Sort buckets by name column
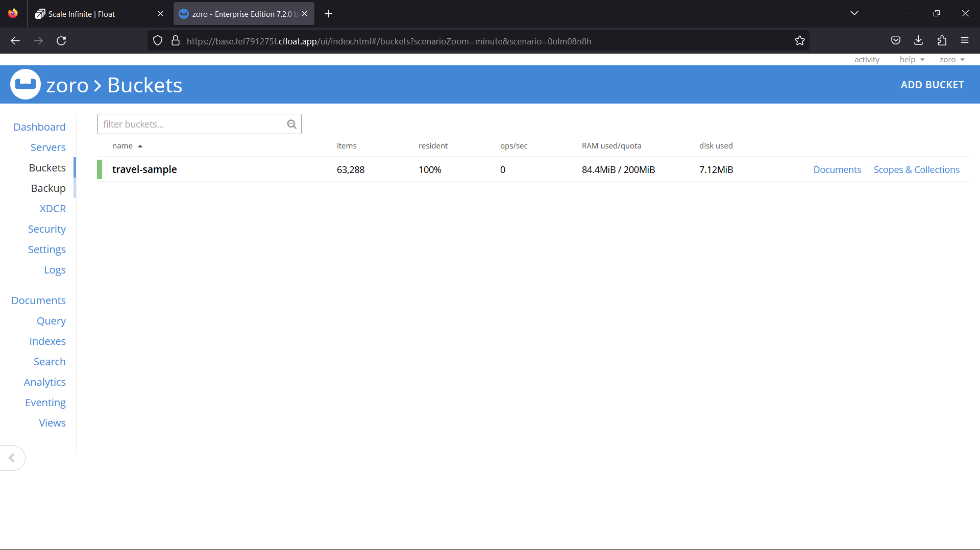This screenshot has width=980, height=550. 127,146
